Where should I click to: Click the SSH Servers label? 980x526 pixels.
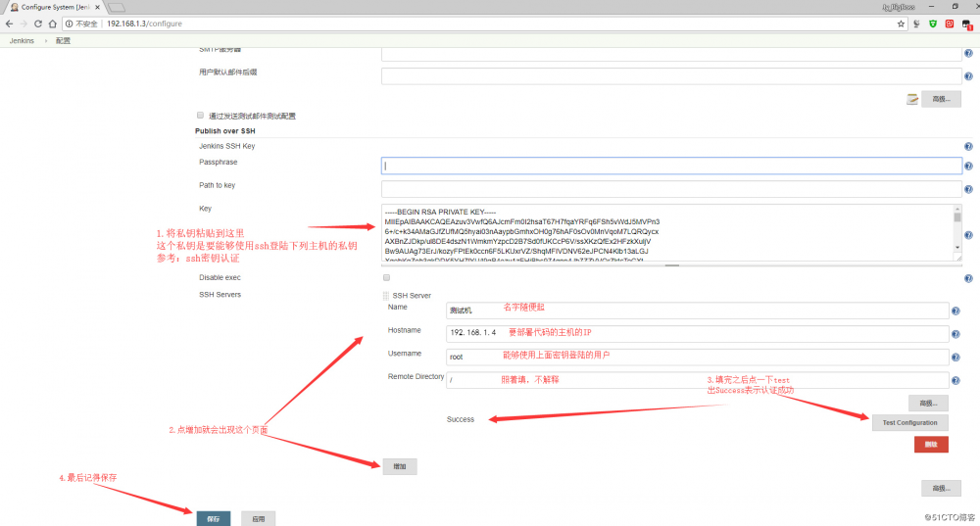[220, 294]
